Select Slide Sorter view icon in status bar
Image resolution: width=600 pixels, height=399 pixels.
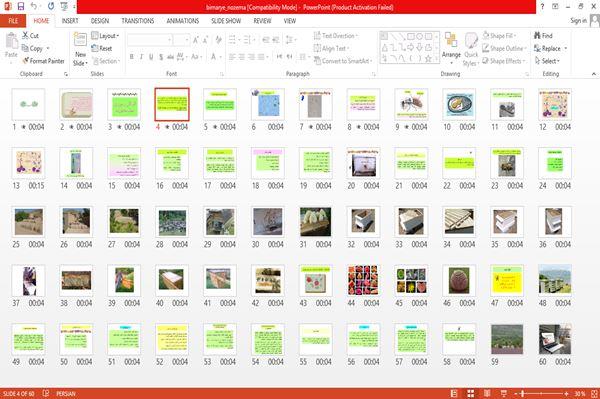(471, 393)
